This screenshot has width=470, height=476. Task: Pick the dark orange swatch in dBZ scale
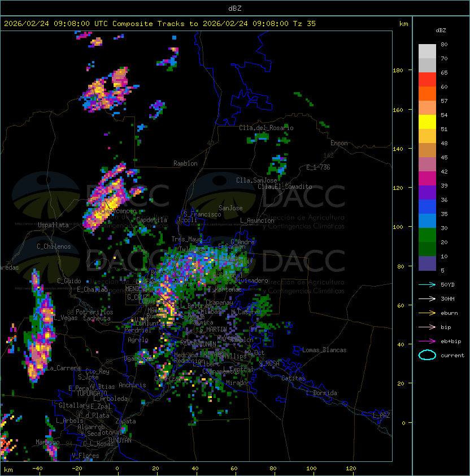pos(427,93)
